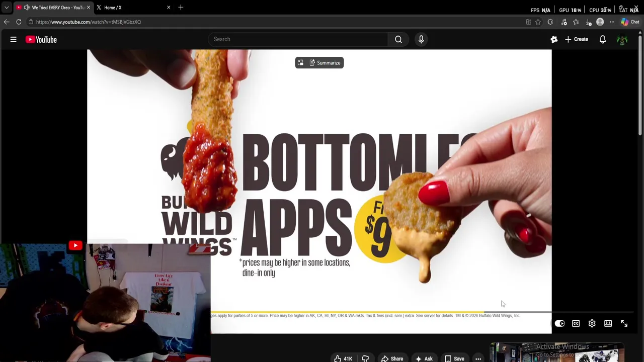Image resolution: width=644 pixels, height=362 pixels.
Task: Click the icon left of Summarize
Action: click(x=300, y=63)
